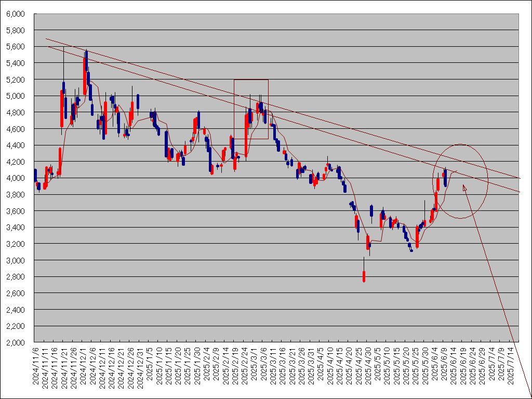Click the 2025/4/30 date label
The height and width of the screenshot is (399, 532).
point(368,366)
